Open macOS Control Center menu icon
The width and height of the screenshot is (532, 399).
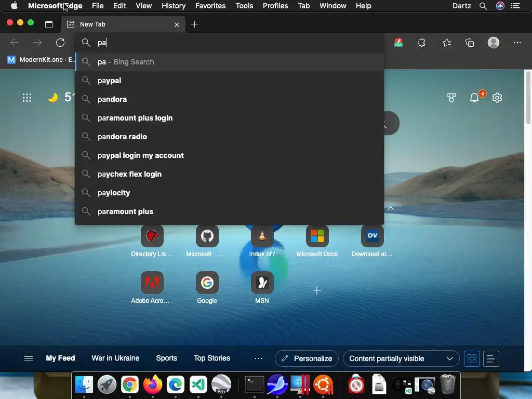coord(515,6)
